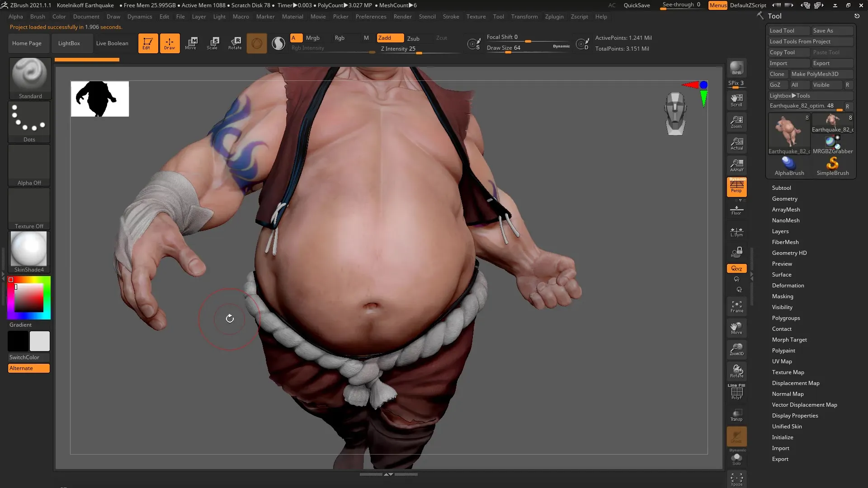Open the Render menu

(402, 17)
